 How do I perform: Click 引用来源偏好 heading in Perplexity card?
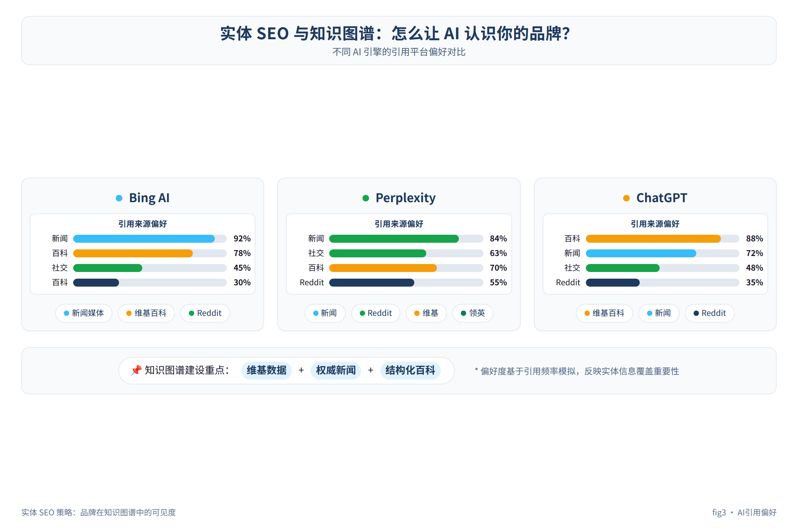[399, 224]
